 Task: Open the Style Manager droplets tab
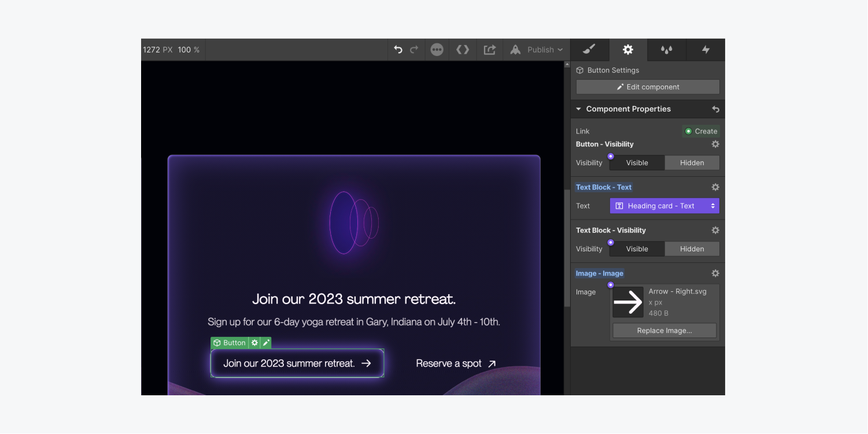(x=667, y=50)
